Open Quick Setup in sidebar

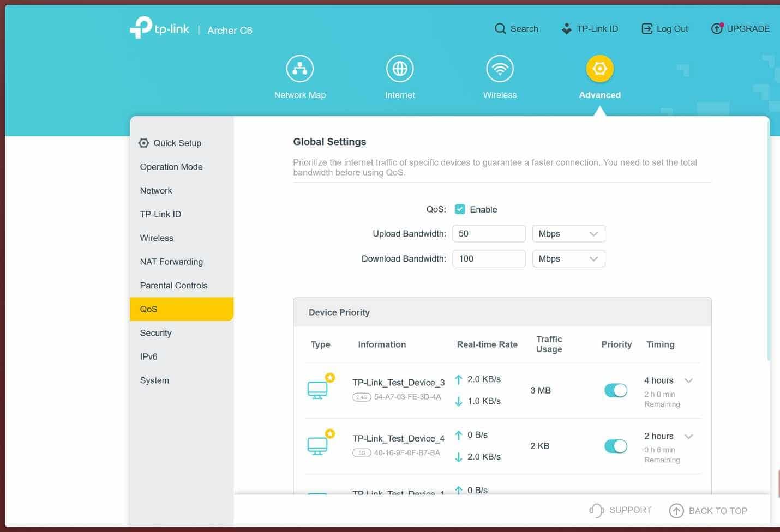click(182, 143)
